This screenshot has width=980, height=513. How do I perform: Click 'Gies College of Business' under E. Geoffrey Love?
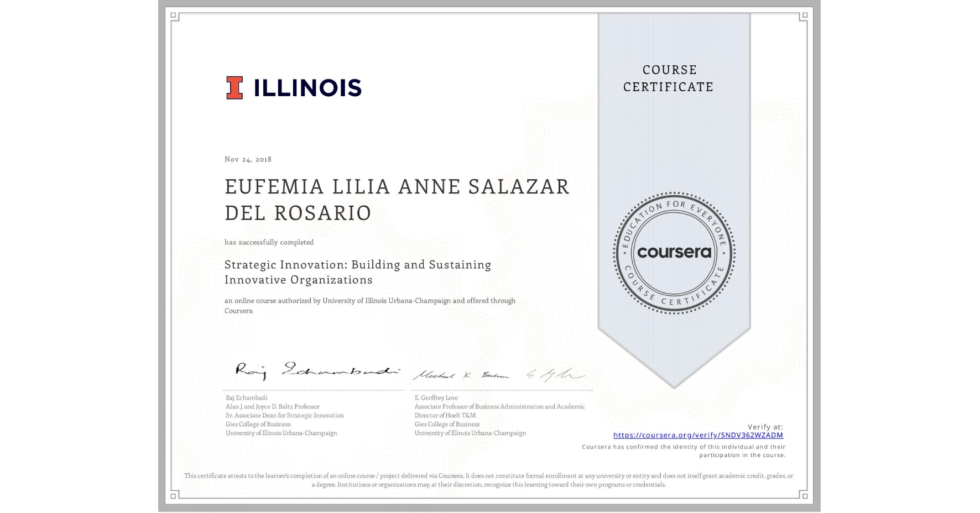447,424
